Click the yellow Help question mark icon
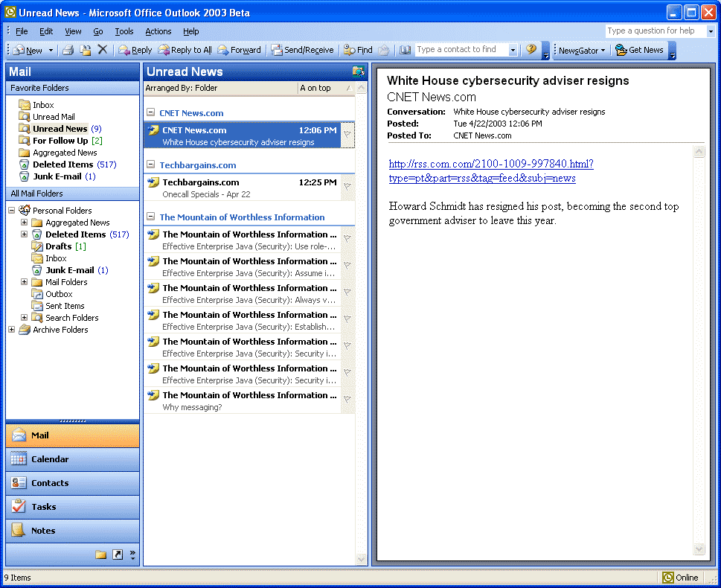This screenshot has height=588, width=721. click(531, 50)
